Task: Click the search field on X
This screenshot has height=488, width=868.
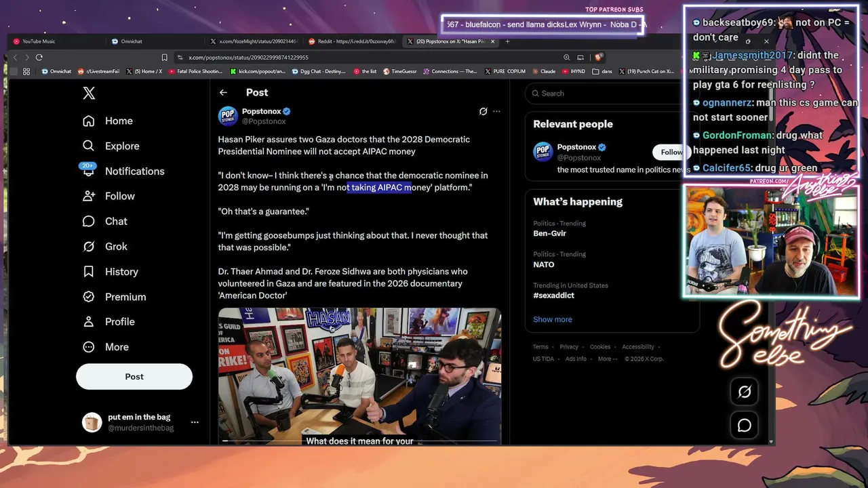Action: (612, 93)
